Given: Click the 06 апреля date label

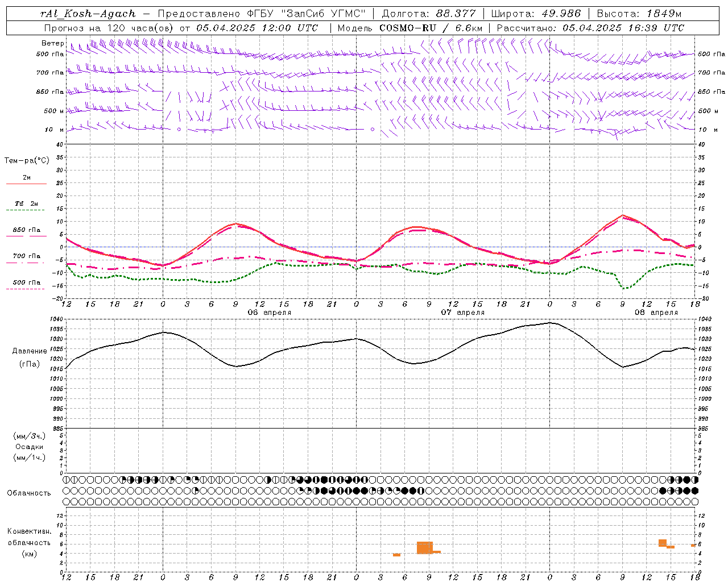Looking at the screenshot, I should tap(270, 313).
